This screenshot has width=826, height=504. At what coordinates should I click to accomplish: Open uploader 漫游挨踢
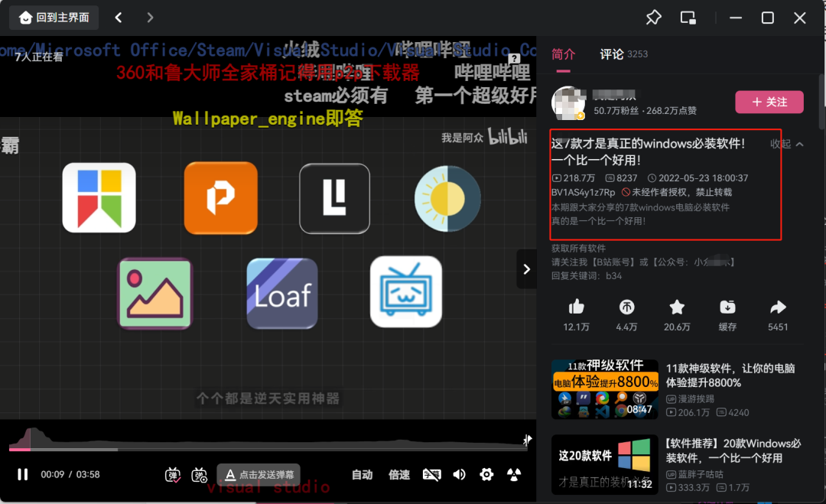tap(690, 398)
